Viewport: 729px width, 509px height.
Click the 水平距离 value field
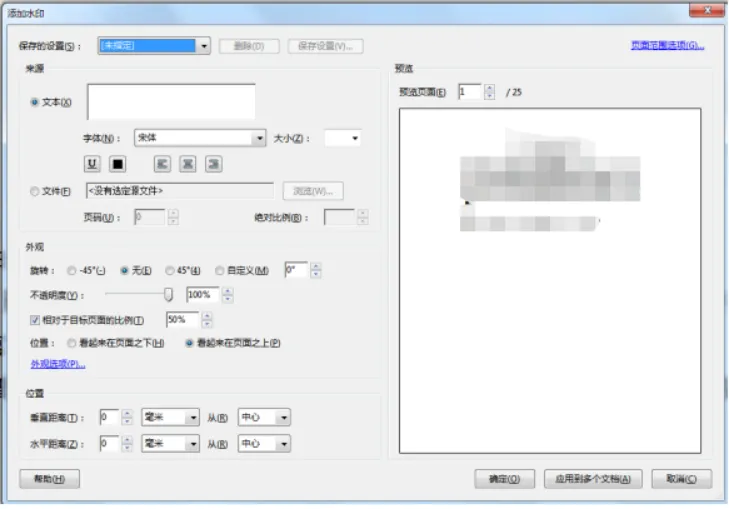tap(109, 443)
